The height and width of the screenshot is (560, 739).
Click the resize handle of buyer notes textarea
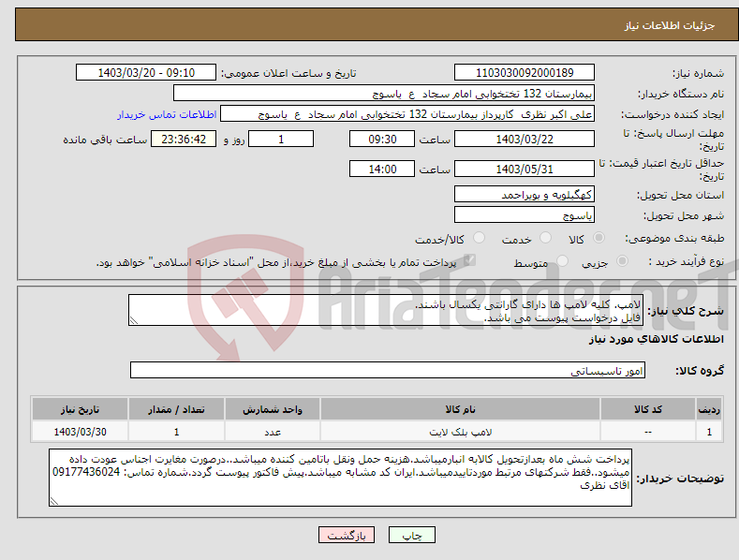pos(54,501)
